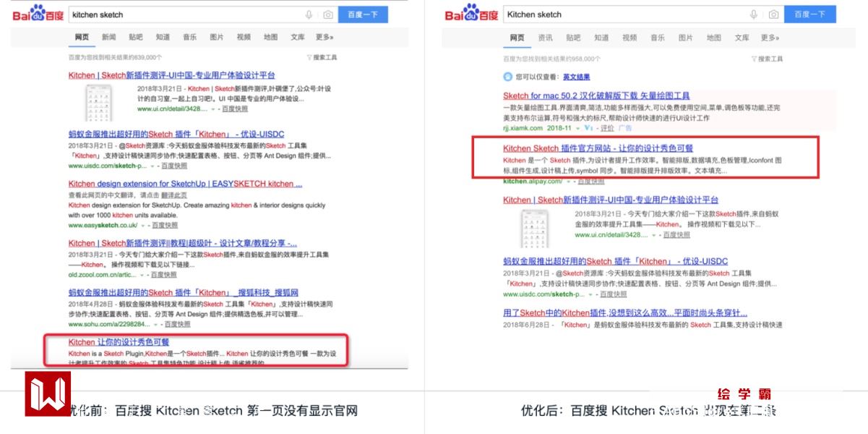Click the round icon before 您可以仅查看

click(x=507, y=77)
